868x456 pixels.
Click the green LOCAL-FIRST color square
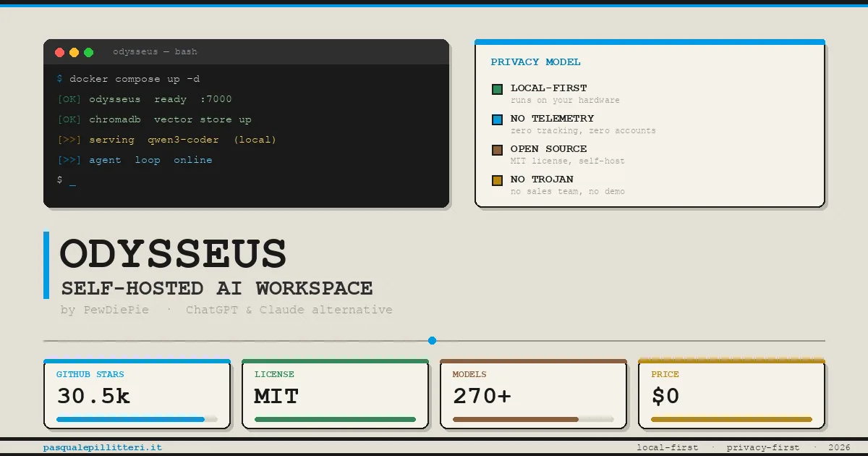pos(497,90)
